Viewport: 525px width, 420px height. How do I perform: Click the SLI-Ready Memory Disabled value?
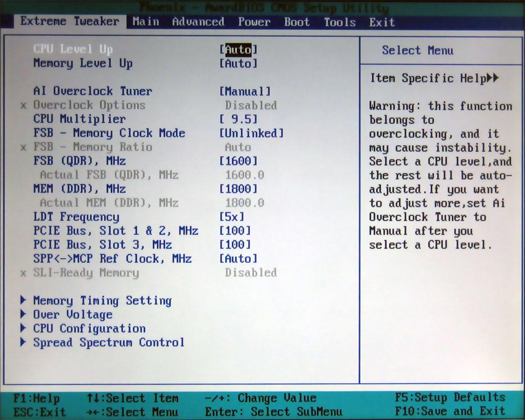(x=251, y=272)
